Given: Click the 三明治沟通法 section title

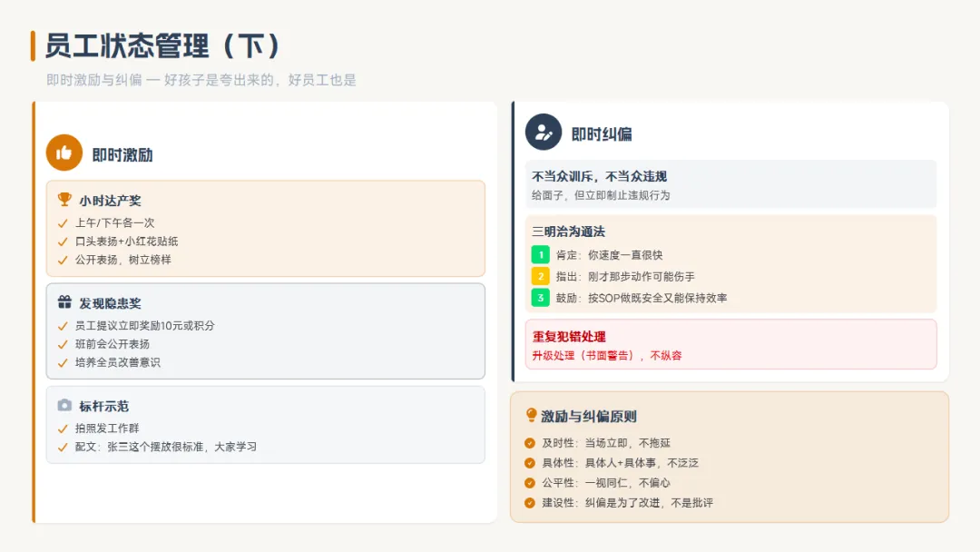Looking at the screenshot, I should tap(568, 232).
